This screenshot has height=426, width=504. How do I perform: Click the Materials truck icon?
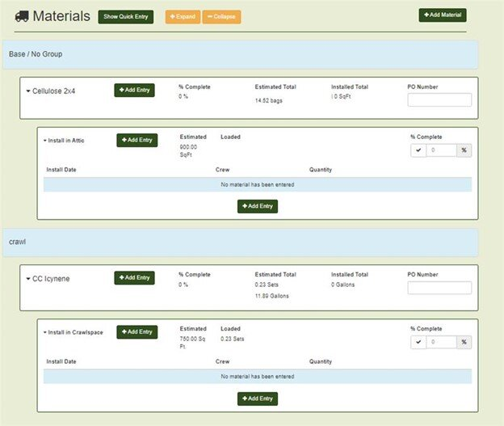(22, 16)
